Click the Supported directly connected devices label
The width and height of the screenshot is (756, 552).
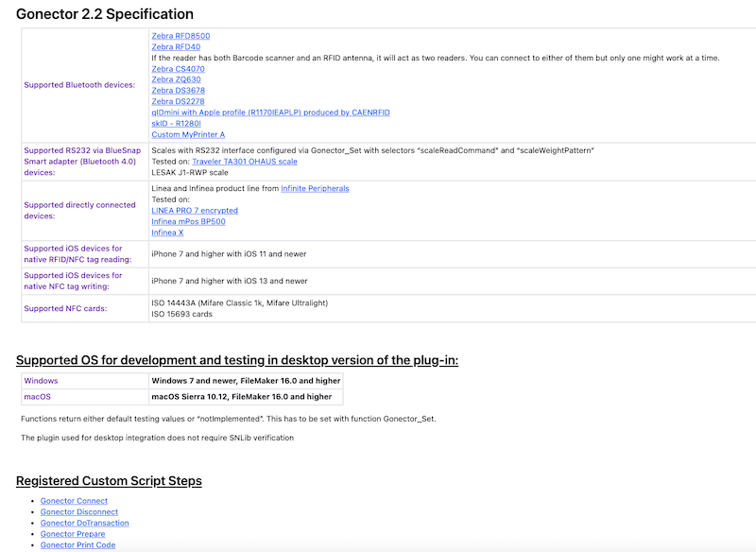(x=80, y=211)
